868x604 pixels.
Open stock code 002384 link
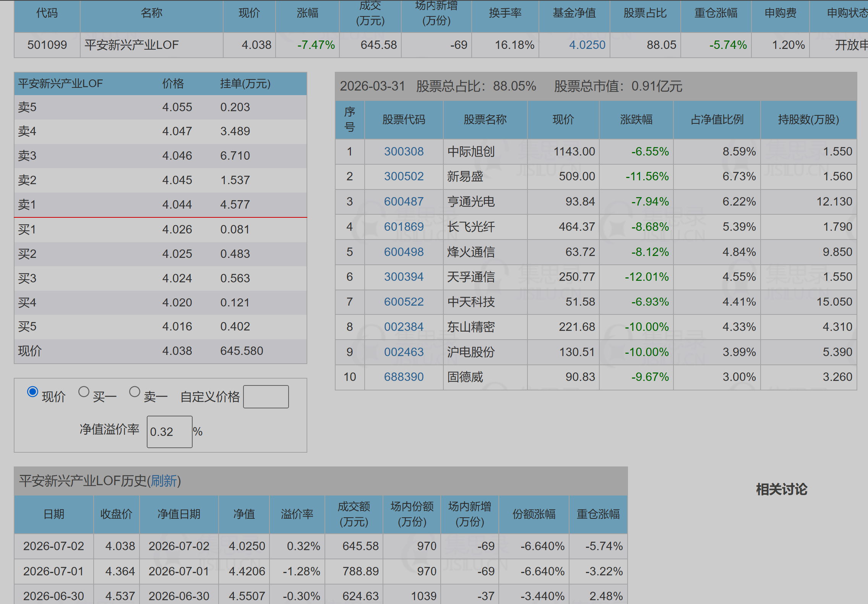(404, 327)
